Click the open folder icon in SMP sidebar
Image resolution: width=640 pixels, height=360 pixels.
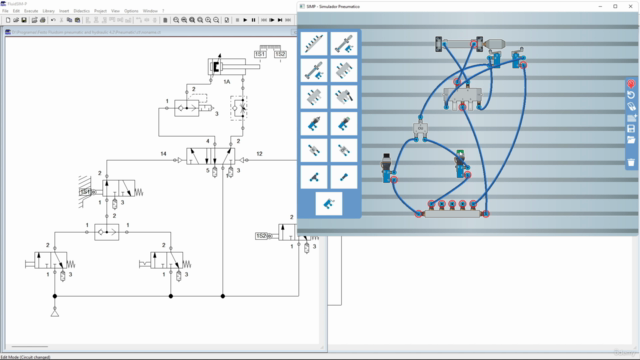(631, 140)
